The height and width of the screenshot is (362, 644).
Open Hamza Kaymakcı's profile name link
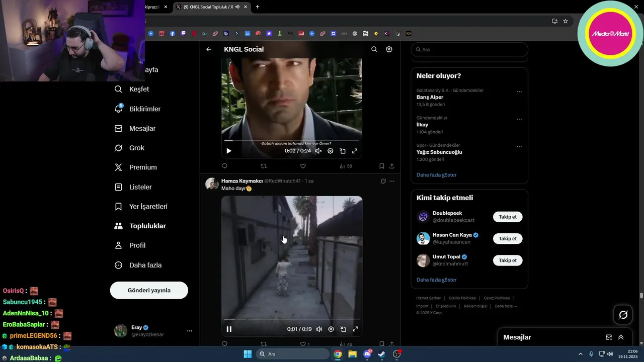tap(242, 181)
